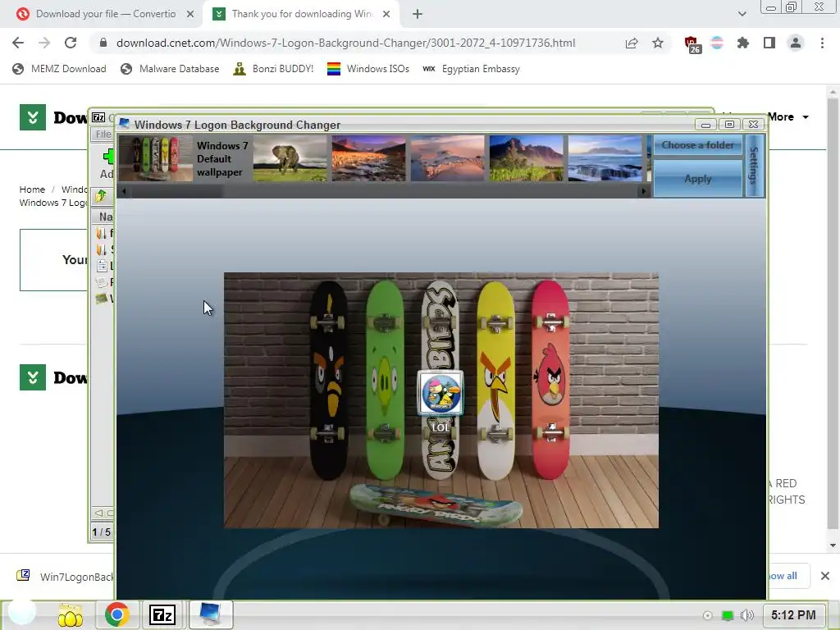840x630 pixels.
Task: Toggle the Chrome side panel icon
Action: 769,43
